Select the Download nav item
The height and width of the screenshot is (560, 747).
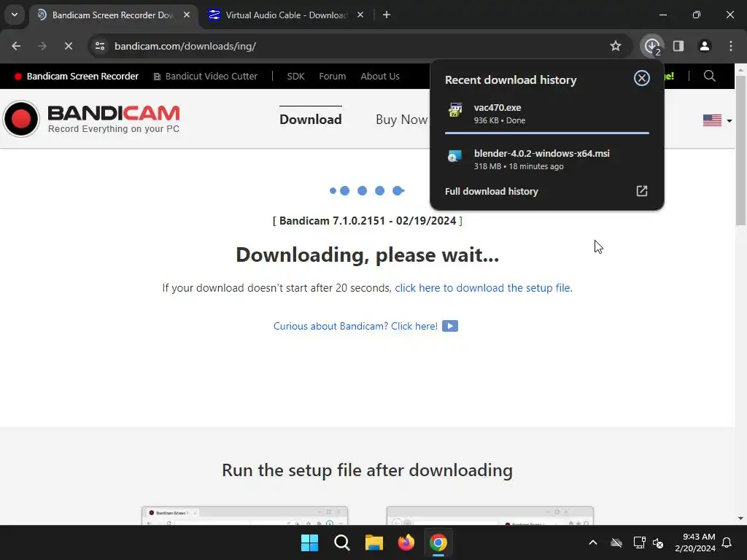point(311,120)
